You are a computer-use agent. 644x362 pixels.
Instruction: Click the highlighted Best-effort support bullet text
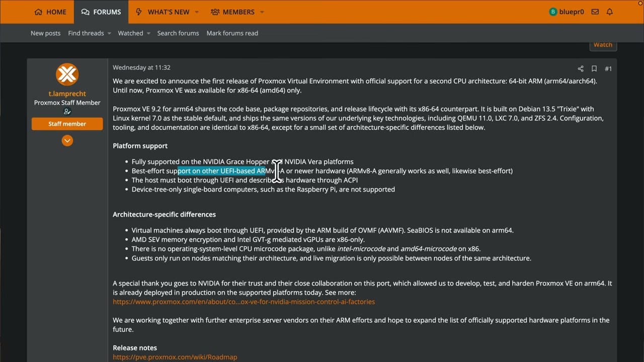coord(322,171)
